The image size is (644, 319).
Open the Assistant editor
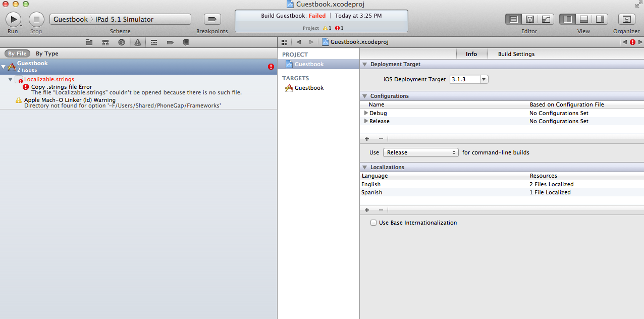click(x=530, y=19)
